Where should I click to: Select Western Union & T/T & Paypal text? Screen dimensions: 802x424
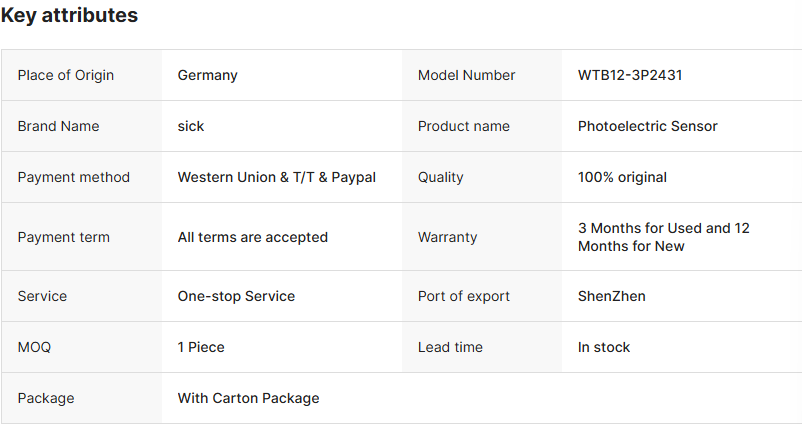(x=277, y=177)
